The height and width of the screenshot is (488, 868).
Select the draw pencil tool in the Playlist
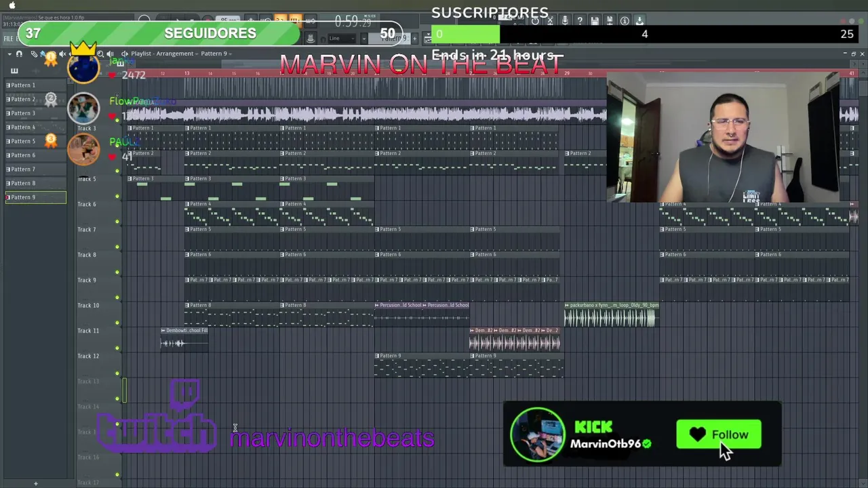(x=34, y=54)
